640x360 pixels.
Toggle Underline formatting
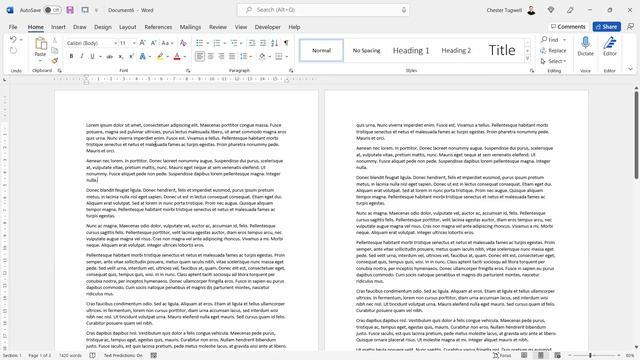coord(92,56)
